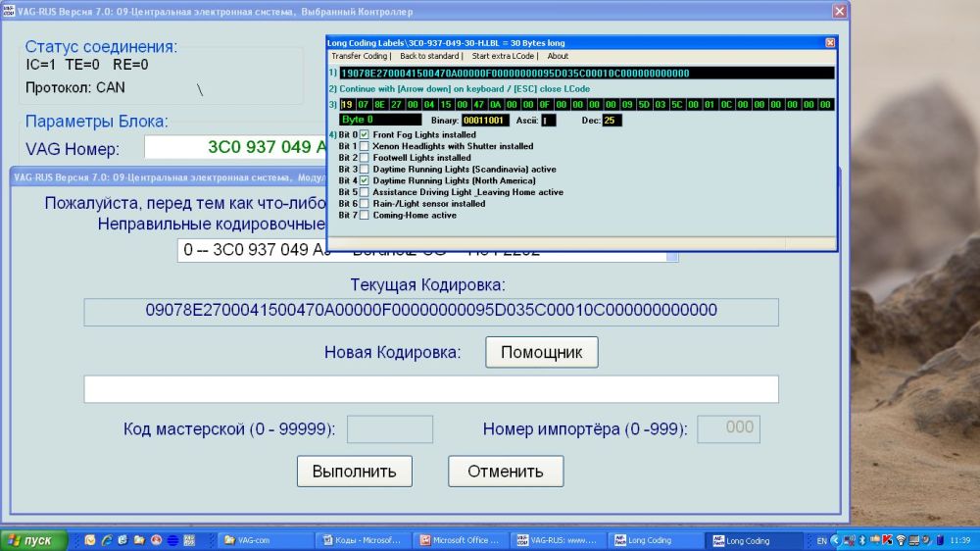Open the Internet Explorer quick launch icon
Image resolution: width=980 pixels, height=551 pixels.
tap(106, 540)
